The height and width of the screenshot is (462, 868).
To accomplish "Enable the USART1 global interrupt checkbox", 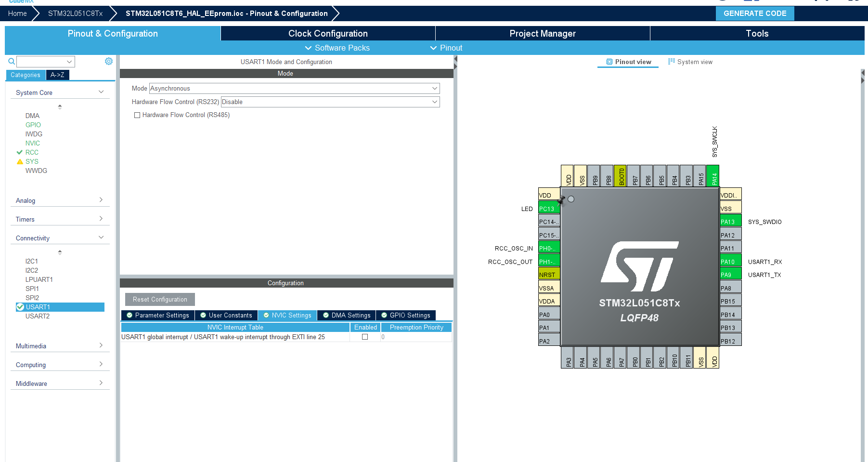I will click(365, 337).
